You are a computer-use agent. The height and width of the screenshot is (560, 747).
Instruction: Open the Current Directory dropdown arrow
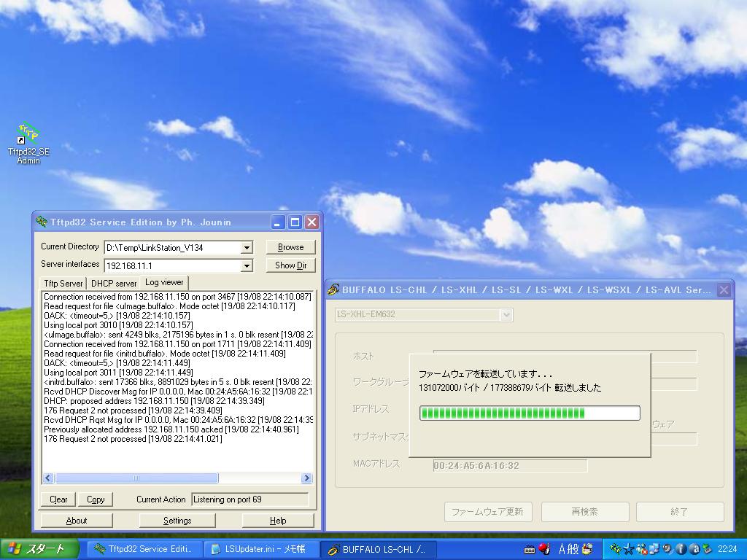[x=247, y=248]
